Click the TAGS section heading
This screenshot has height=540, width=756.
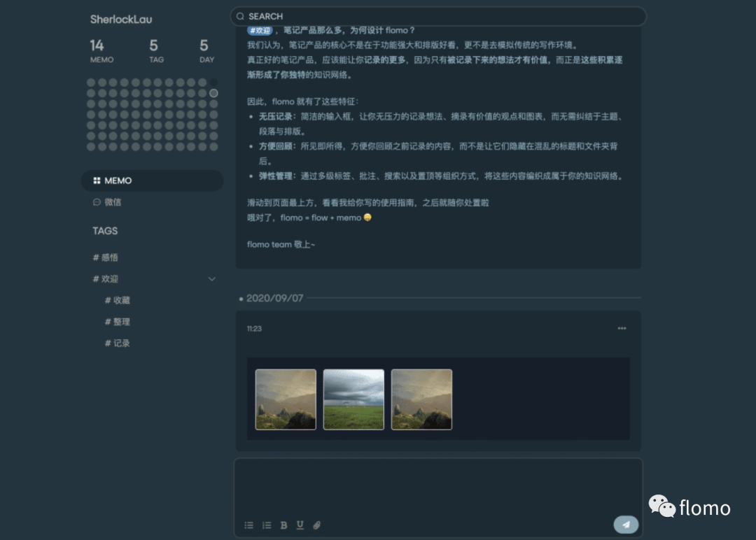pyautogui.click(x=105, y=231)
